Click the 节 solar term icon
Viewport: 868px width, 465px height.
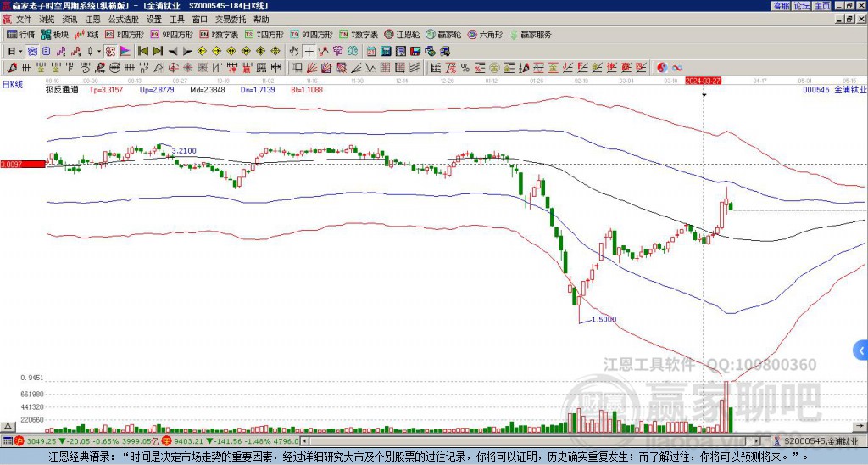click(x=337, y=52)
